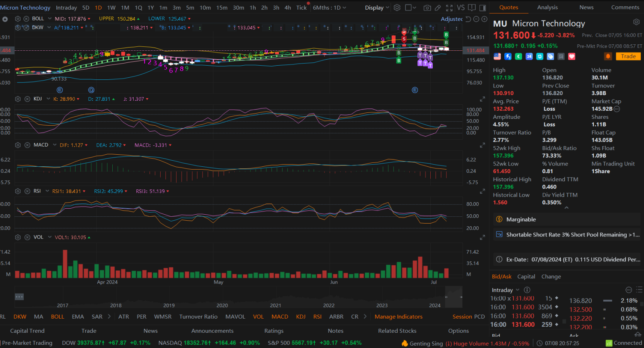The height and width of the screenshot is (348, 644).
Task: Open BOLL indicator settings gear
Action: [x=18, y=19]
